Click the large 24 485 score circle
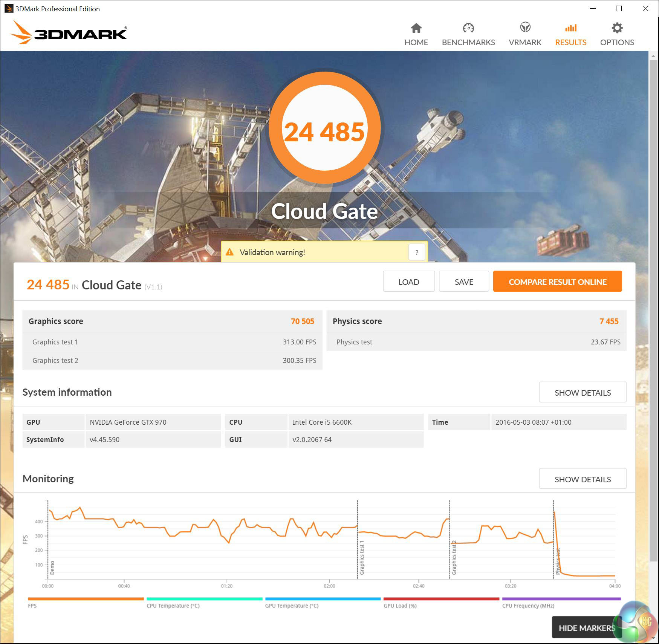Screen dimensions: 659x644 324,127
